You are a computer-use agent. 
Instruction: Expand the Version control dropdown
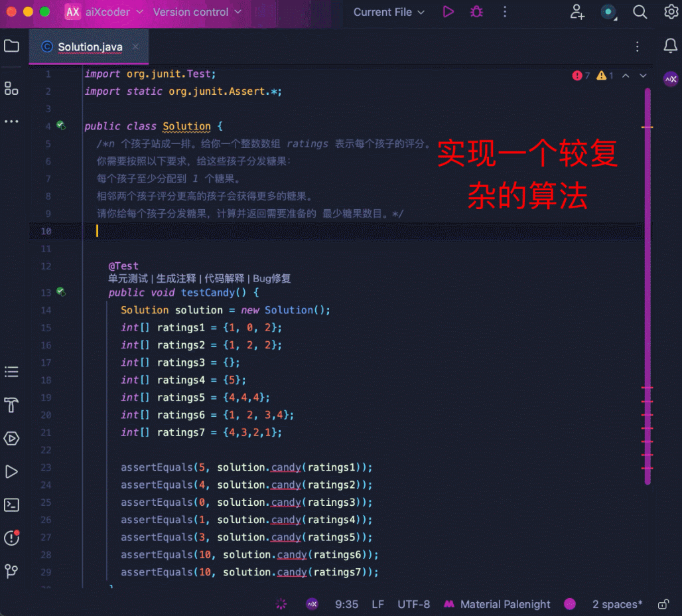pos(197,12)
